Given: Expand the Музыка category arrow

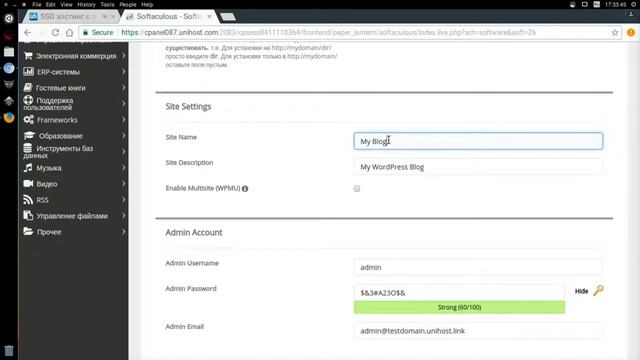Looking at the screenshot, I should click(123, 167).
